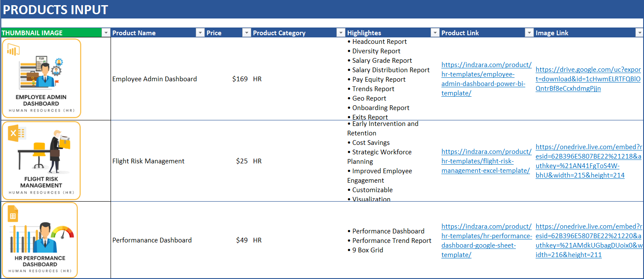Open the HR Performance Dashboard product link

click(486, 240)
